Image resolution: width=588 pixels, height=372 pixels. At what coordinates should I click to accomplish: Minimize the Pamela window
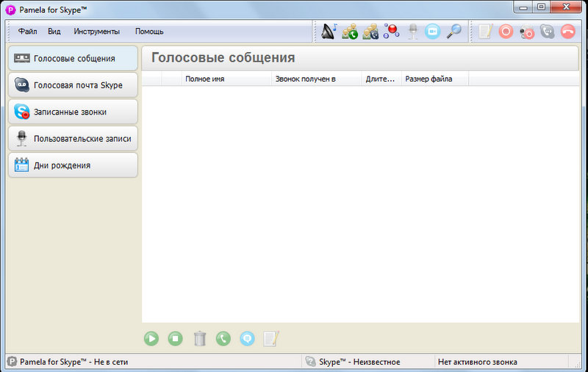[x=523, y=7]
